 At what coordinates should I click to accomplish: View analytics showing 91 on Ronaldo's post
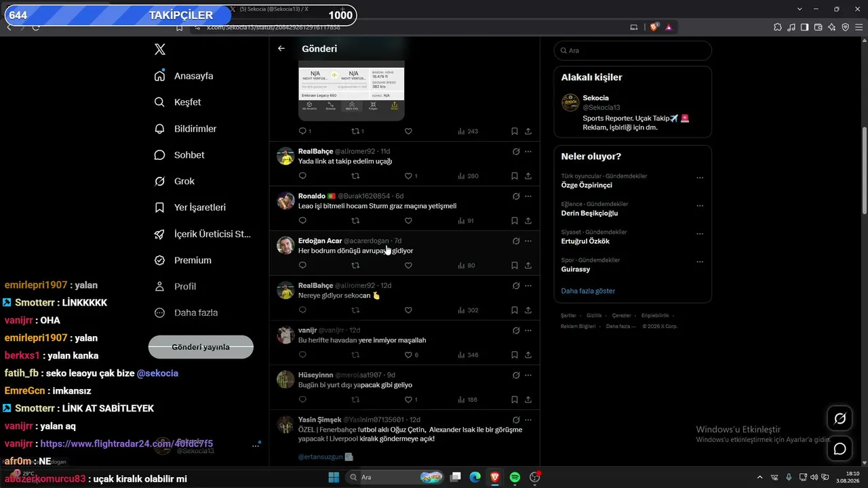click(x=466, y=221)
